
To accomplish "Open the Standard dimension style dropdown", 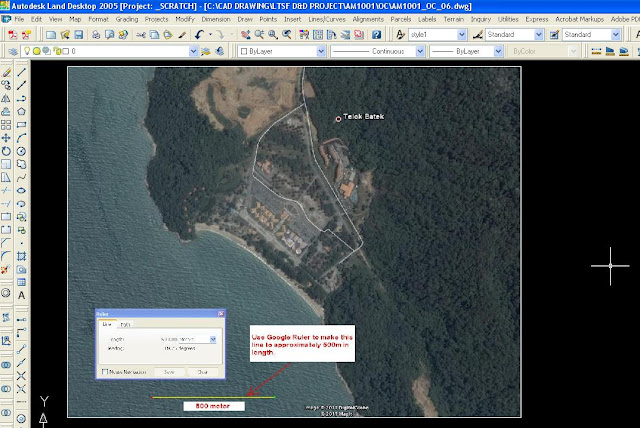I will 539,35.
